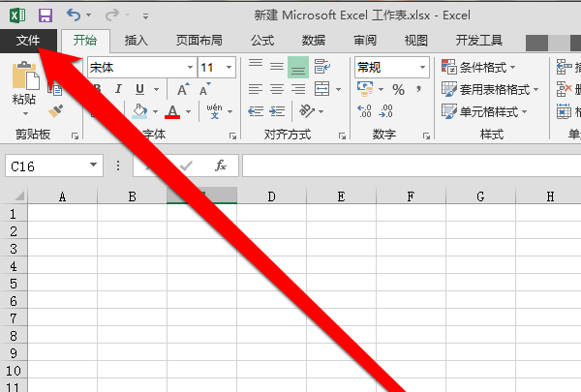Click the increase font size icon
This screenshot has width=581, height=392.
pyautogui.click(x=182, y=89)
